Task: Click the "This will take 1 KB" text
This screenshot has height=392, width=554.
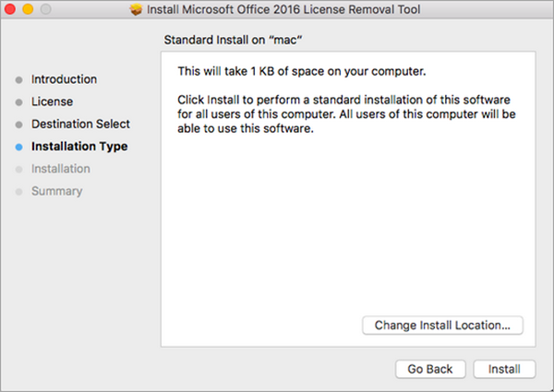Action: coord(302,71)
